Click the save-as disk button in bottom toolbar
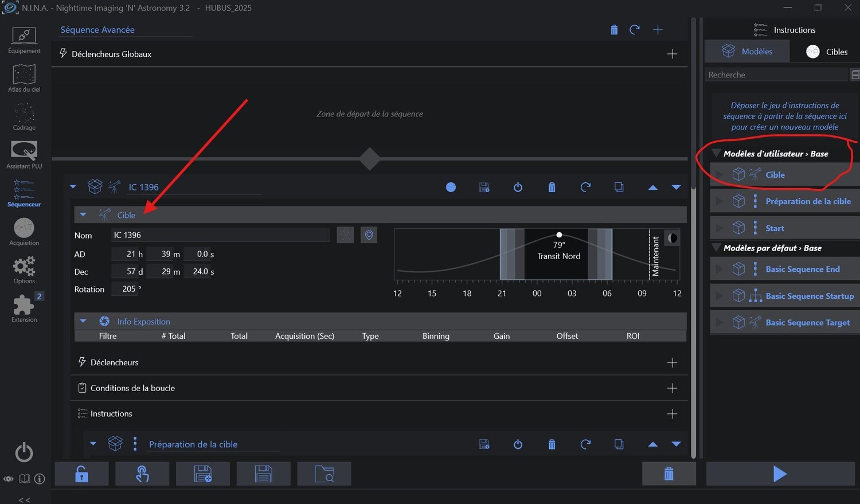Viewport: 860px width, 504px height. tap(203, 474)
